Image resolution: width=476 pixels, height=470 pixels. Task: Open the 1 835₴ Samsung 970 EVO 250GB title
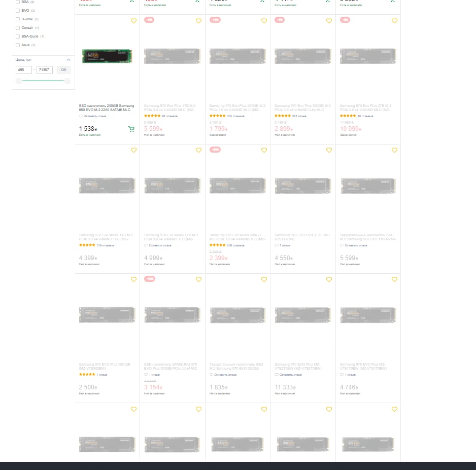[236, 366]
